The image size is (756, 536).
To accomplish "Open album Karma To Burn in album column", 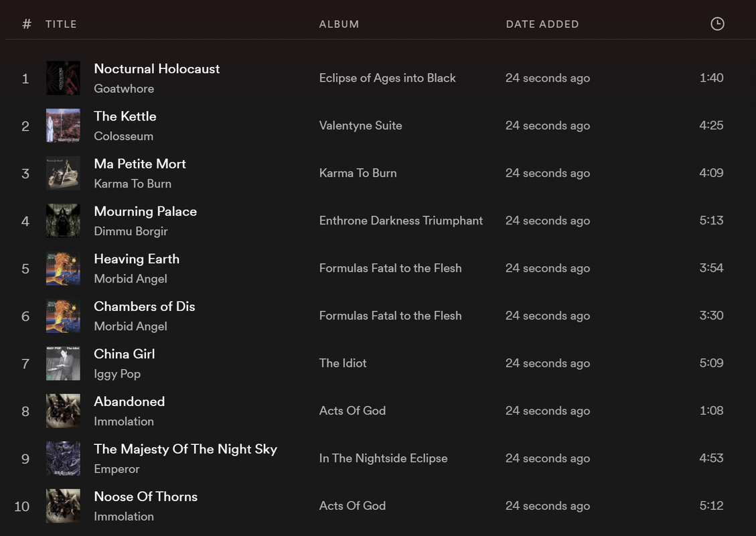I will pos(358,174).
